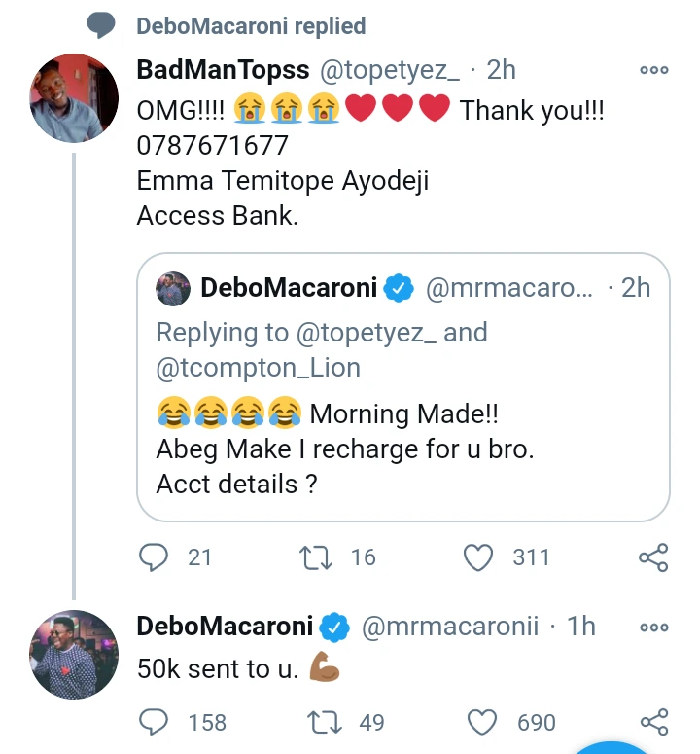Like BadManTopss's tweet with 311 likes
This screenshot has width=700, height=754.
478,557
